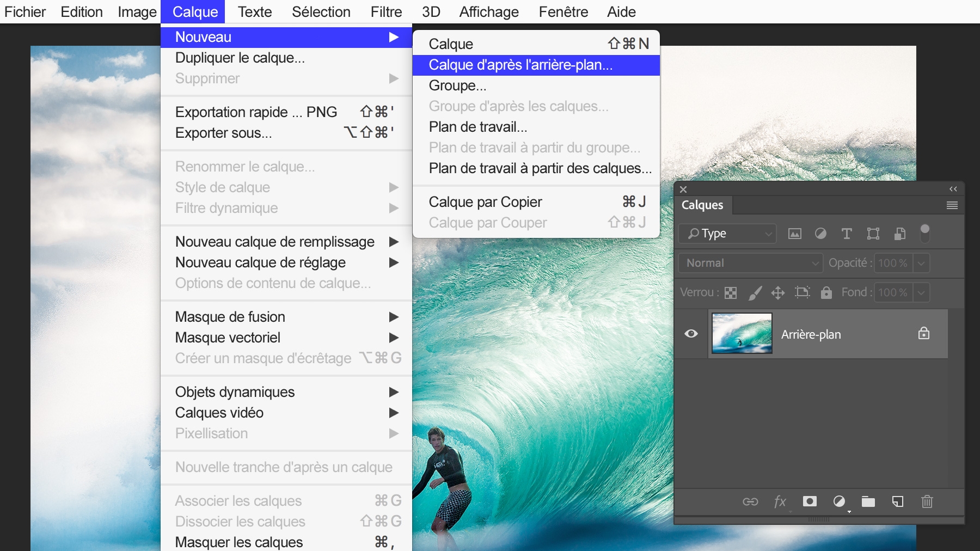This screenshot has width=980, height=551.
Task: Open the Type search filter dropdown
Action: click(x=728, y=233)
